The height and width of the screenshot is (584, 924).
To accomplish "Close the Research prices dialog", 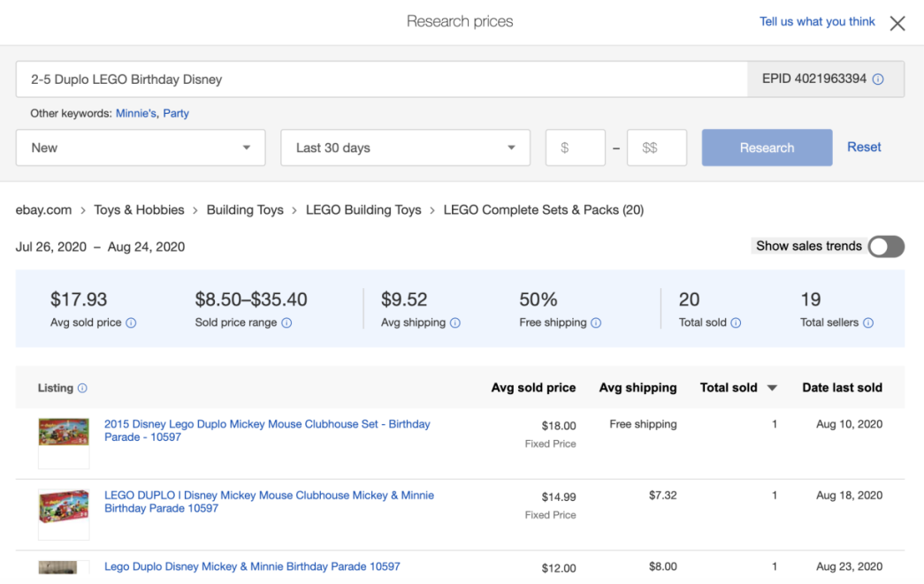I will pyautogui.click(x=897, y=24).
